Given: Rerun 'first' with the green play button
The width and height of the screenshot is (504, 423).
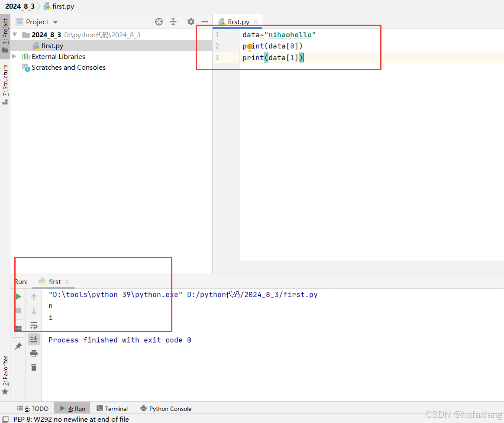Looking at the screenshot, I should tap(19, 297).
